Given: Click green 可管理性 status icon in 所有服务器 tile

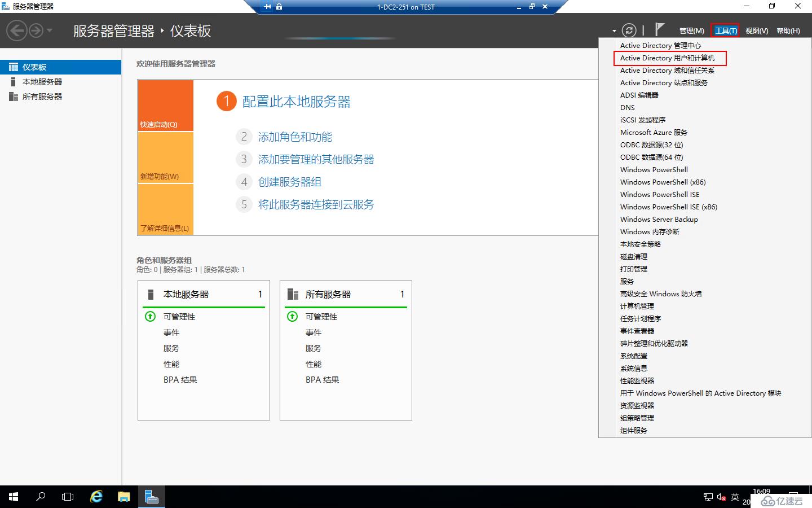Looking at the screenshot, I should tap(292, 317).
